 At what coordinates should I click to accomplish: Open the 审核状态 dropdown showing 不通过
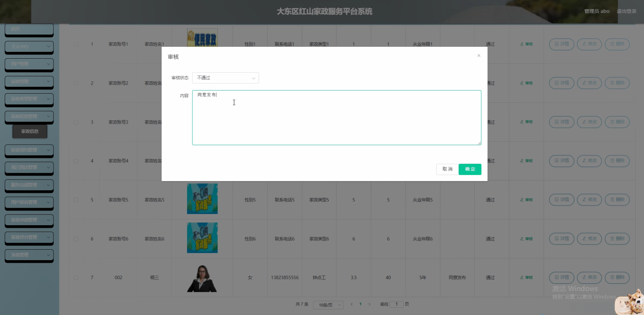click(226, 78)
